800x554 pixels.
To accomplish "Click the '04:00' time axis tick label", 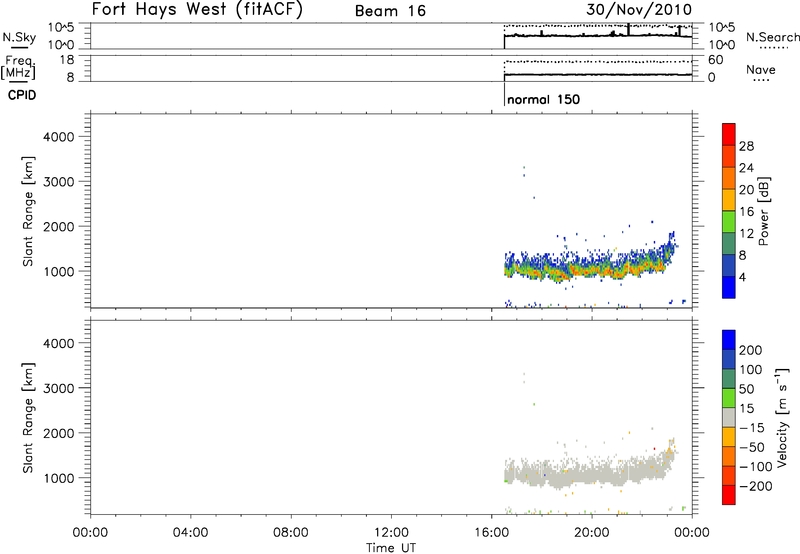I will (190, 533).
